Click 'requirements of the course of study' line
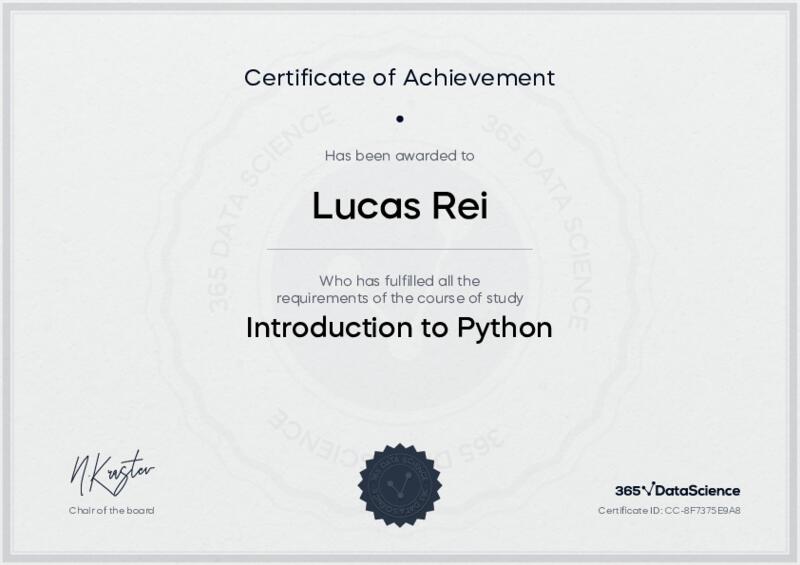 [x=399, y=298]
